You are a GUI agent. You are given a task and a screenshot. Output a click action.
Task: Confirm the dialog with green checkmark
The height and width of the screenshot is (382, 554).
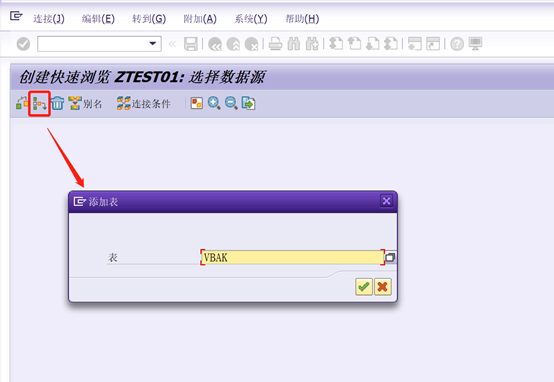pyautogui.click(x=364, y=287)
